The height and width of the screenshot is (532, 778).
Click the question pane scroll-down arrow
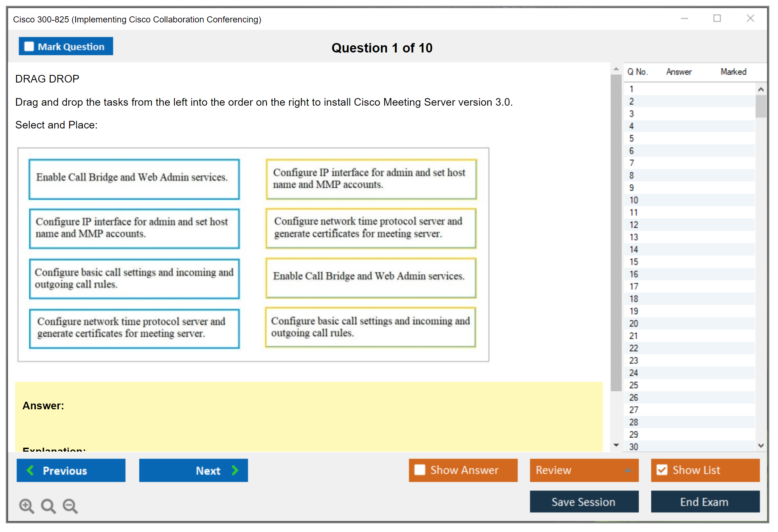(616, 445)
